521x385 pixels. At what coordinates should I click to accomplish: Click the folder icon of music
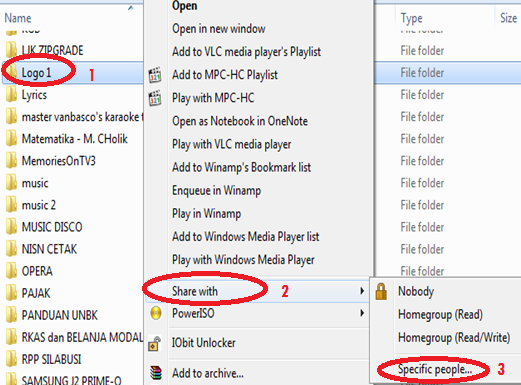pos(11,182)
